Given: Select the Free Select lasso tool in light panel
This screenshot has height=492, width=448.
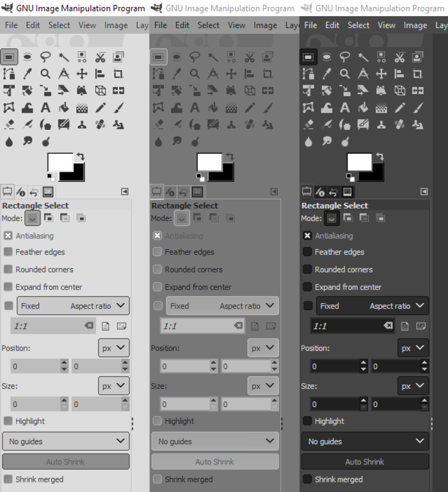Looking at the screenshot, I should coord(45,57).
